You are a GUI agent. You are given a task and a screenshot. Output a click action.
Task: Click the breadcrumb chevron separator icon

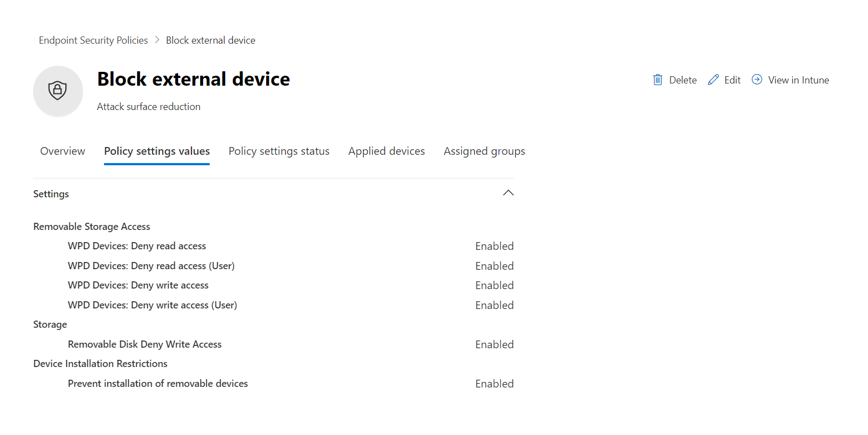157,40
